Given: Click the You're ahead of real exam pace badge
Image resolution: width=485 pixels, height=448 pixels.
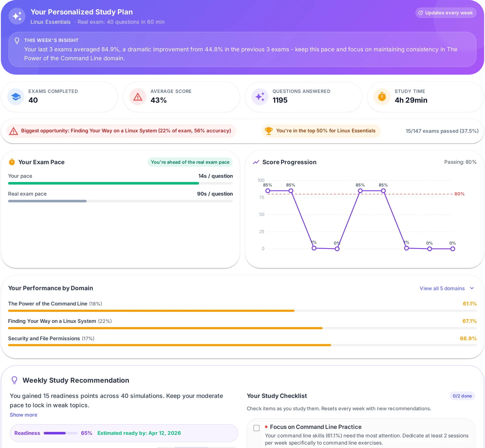Looking at the screenshot, I should point(190,162).
